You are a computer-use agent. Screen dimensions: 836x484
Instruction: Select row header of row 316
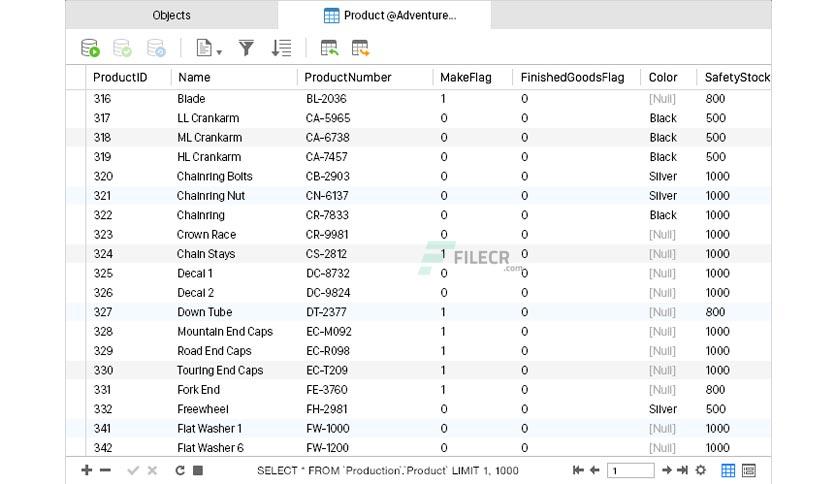coord(76,99)
